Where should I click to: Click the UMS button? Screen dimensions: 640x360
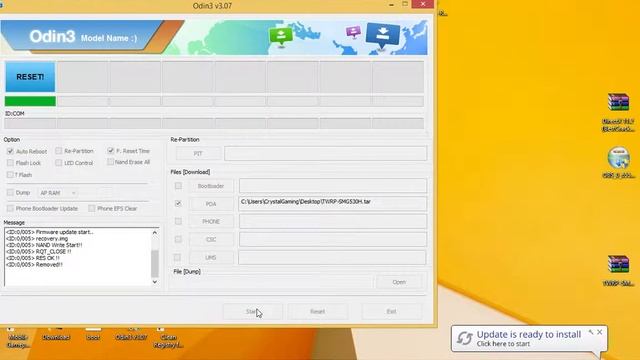pyautogui.click(x=211, y=258)
